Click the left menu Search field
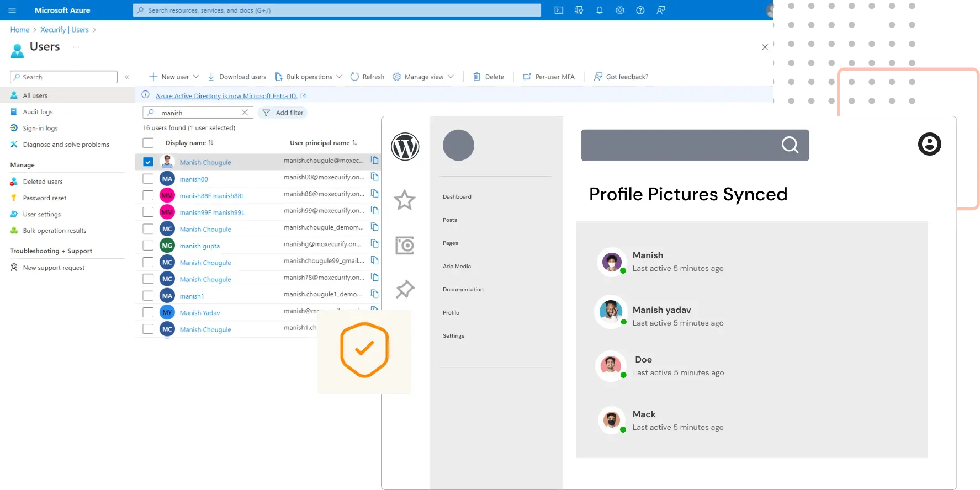 (63, 77)
